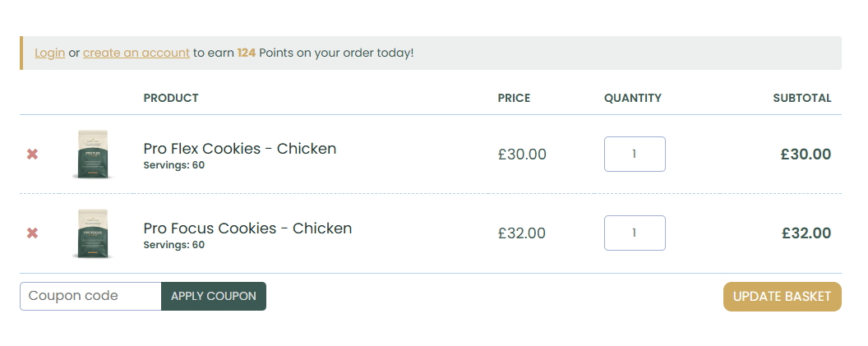Screen dimensions: 868x346
Task: Open the Pro Flex Cookies product image
Action: (x=92, y=154)
